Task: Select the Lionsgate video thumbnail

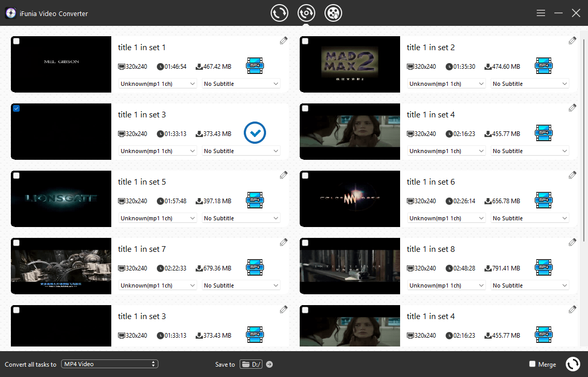Action: click(x=61, y=199)
